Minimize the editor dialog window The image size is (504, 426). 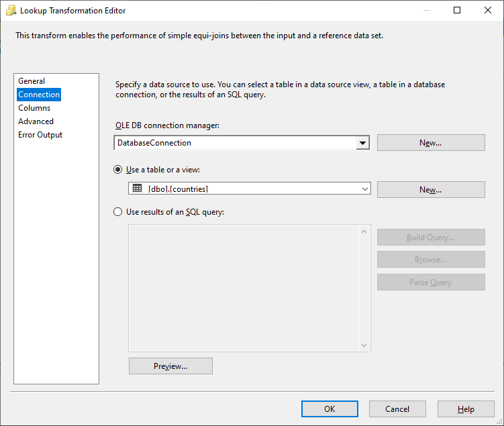click(426, 11)
